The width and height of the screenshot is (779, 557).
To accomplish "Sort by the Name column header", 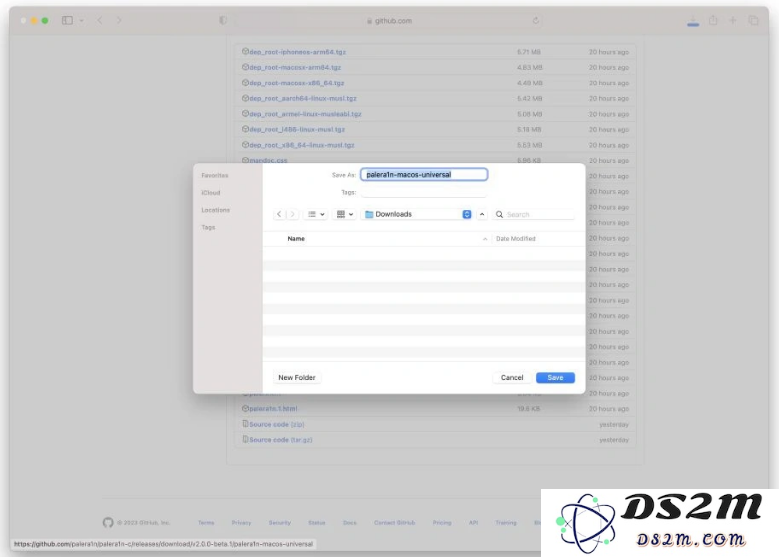I will click(296, 239).
